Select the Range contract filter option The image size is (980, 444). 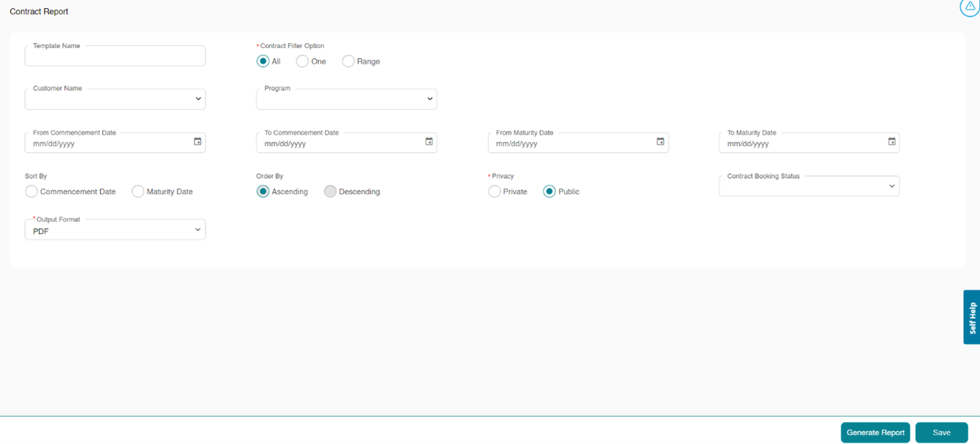(348, 62)
